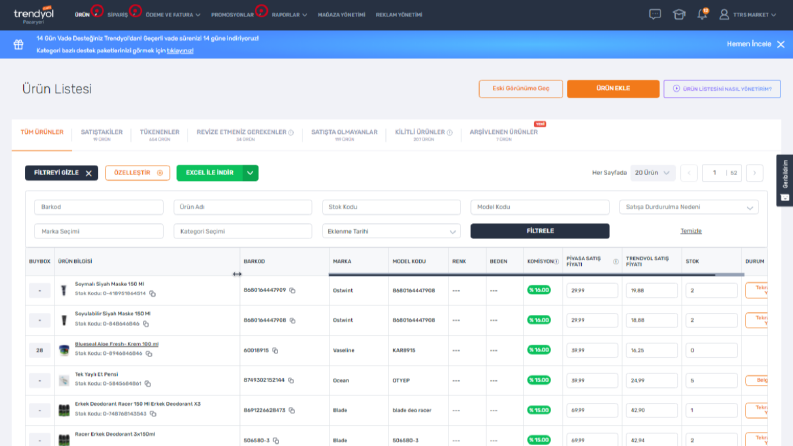Go to the previous page arrow
793x446 pixels.
coord(689,173)
